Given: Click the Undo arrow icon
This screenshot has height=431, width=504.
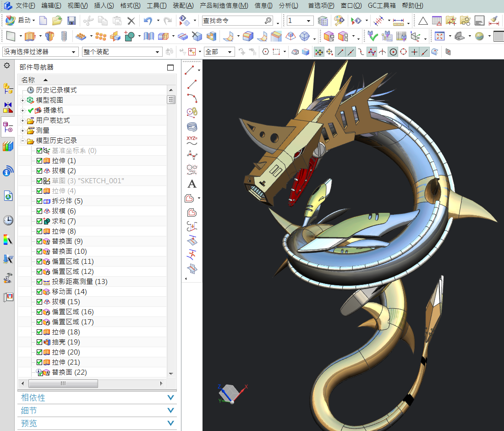Looking at the screenshot, I should tap(148, 21).
